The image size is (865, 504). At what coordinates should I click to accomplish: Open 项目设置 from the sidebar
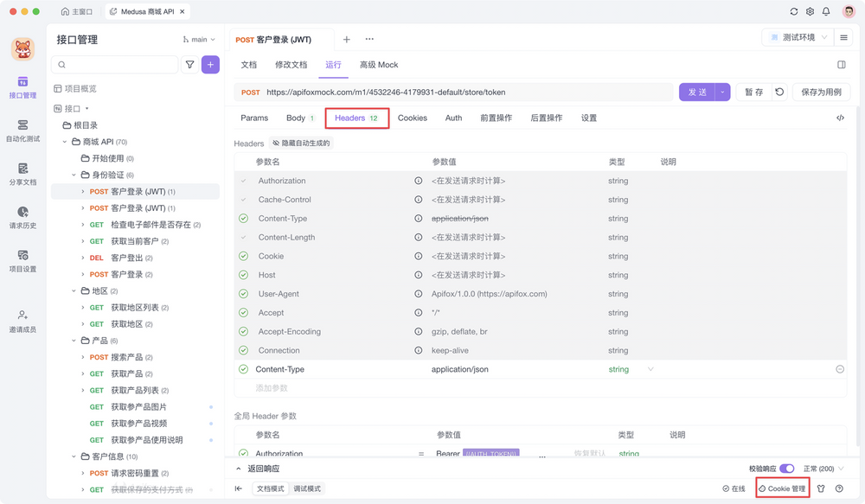pos(23,262)
